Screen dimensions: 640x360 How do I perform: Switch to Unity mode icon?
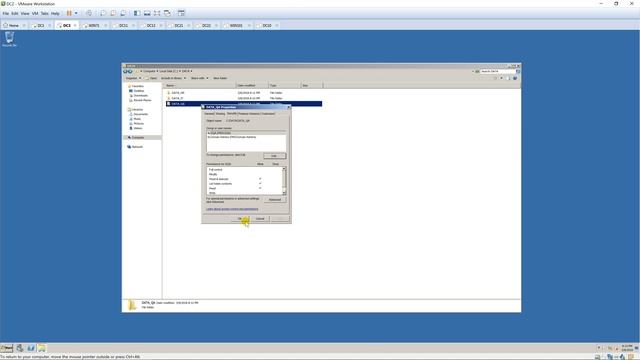(167, 13)
